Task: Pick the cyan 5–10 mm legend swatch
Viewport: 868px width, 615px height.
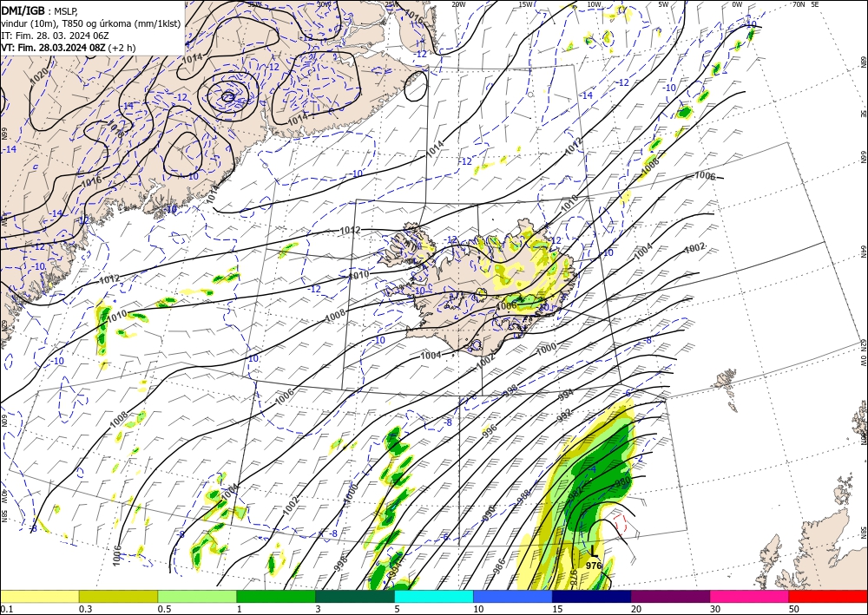Action: (x=434, y=596)
